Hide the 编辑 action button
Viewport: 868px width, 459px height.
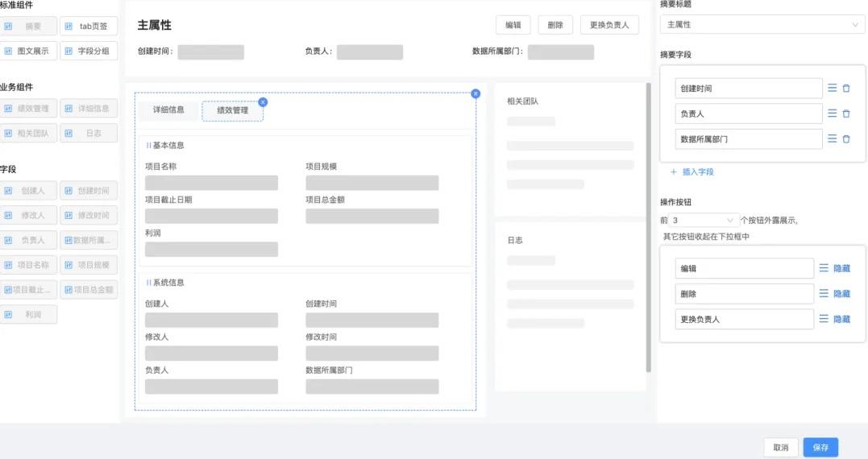pyautogui.click(x=841, y=268)
